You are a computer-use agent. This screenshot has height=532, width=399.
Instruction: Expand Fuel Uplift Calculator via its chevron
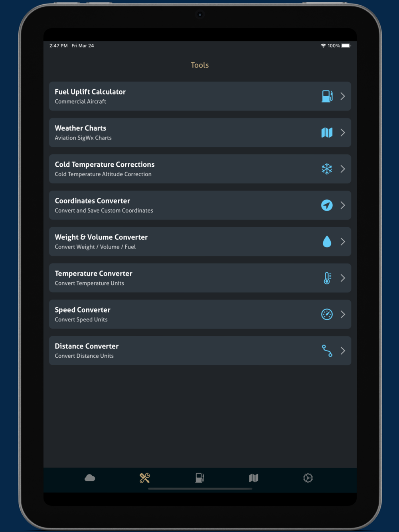coord(343,96)
